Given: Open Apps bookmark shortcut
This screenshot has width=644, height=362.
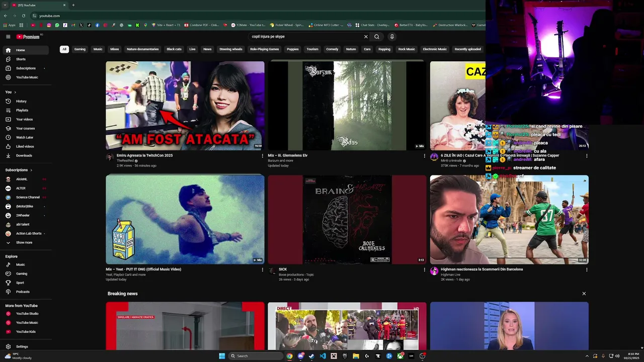Looking at the screenshot, I should coord(10,25).
